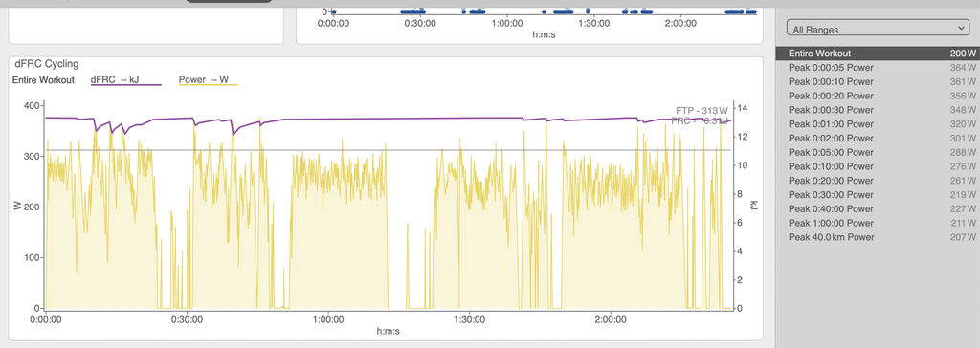This screenshot has height=348, width=980.
Task: Select Peak 0:05:00 Power row
Action: tap(878, 152)
